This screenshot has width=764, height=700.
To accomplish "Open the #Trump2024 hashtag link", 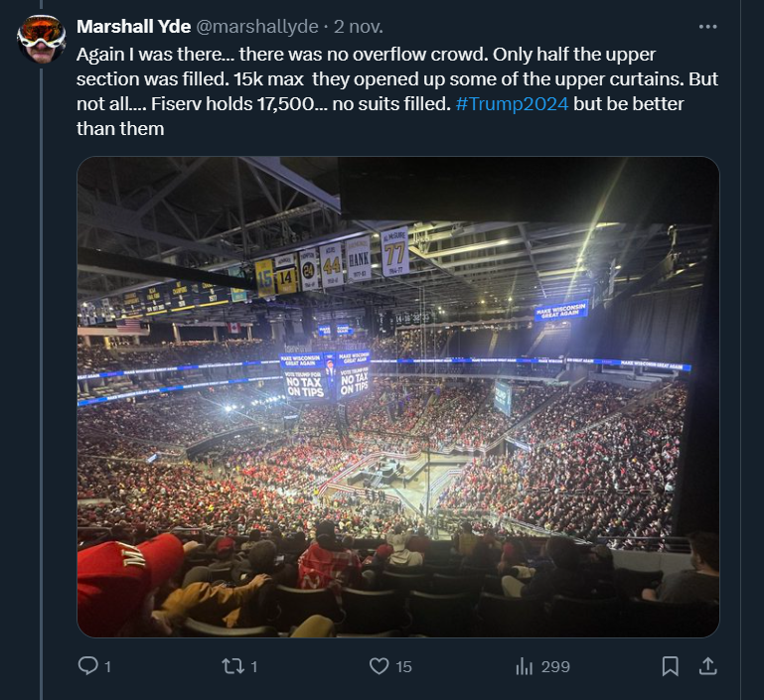I will (x=512, y=104).
